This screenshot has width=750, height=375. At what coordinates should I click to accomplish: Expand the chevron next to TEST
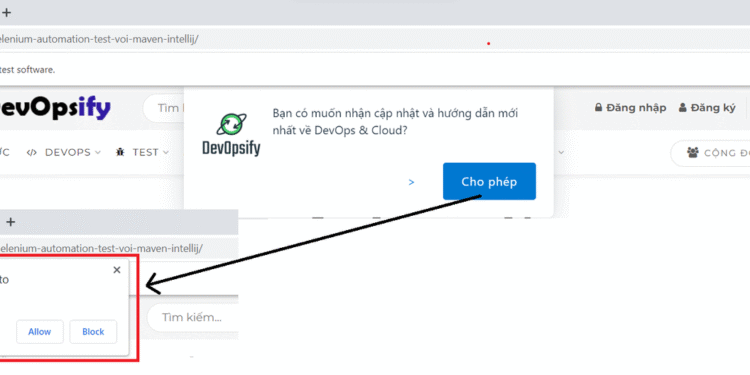165,153
